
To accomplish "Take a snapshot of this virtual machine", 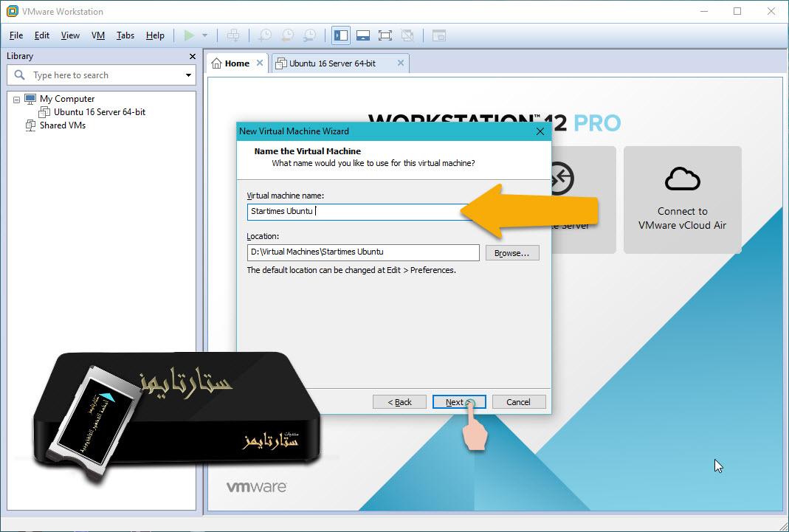I will point(264,35).
